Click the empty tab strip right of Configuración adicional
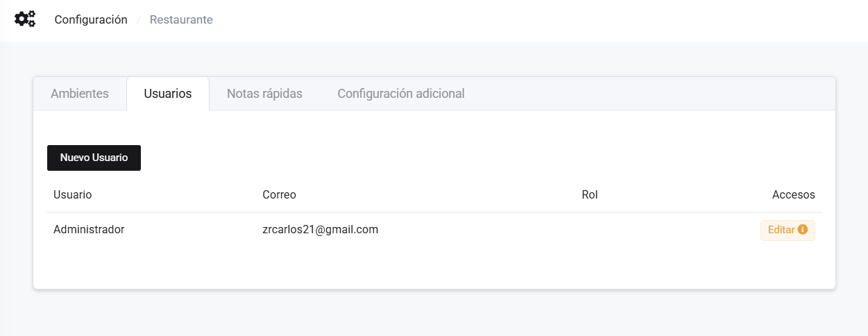 [x=652, y=94]
